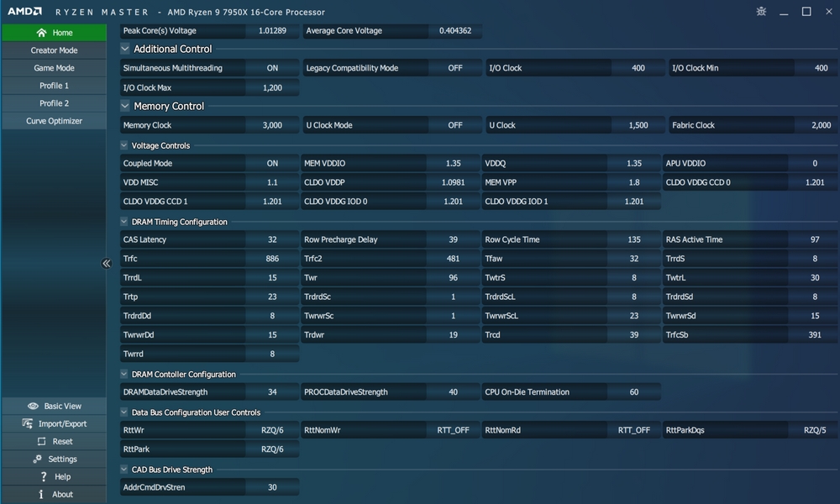Screen dimensions: 840x504
Task: Click Row Cycle Time value 135
Action: [633, 239]
